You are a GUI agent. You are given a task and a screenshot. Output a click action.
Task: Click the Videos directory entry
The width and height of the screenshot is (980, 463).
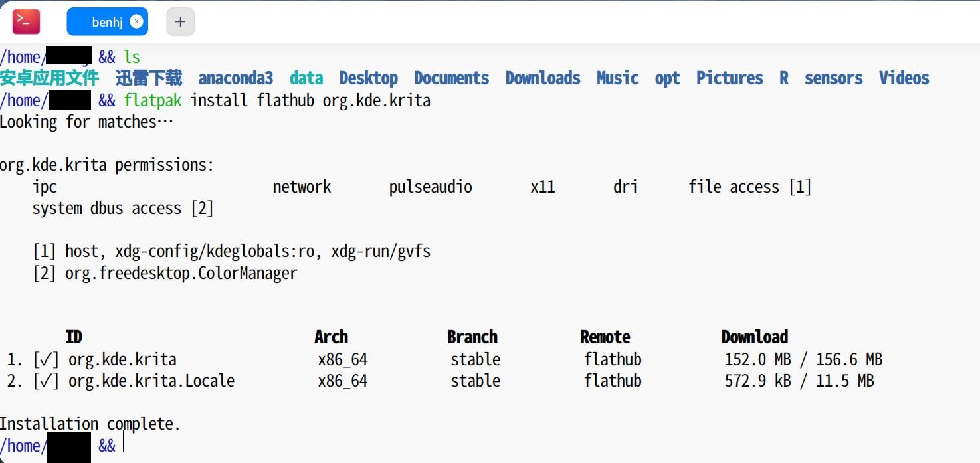point(904,78)
